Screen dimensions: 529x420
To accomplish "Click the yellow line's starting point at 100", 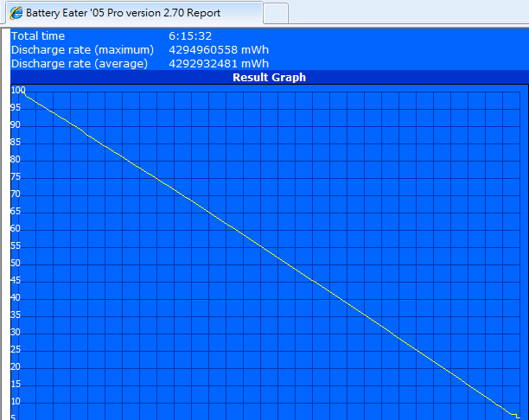I will [x=24, y=91].
